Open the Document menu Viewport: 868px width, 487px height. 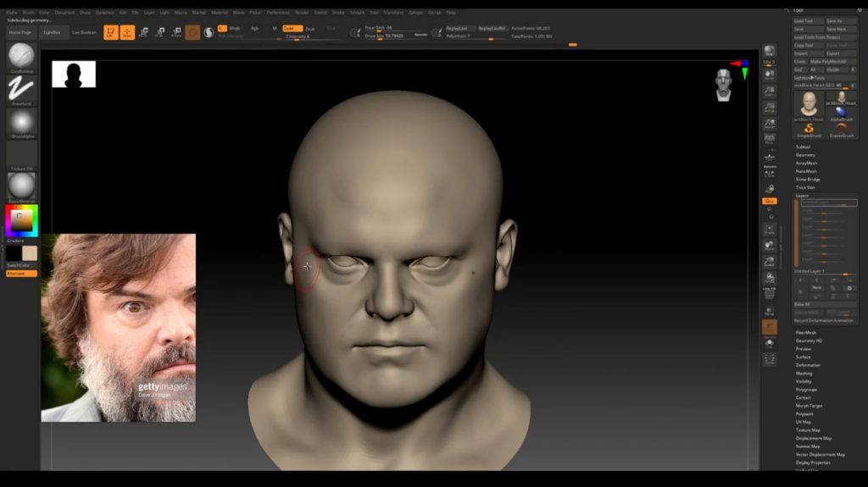point(64,12)
